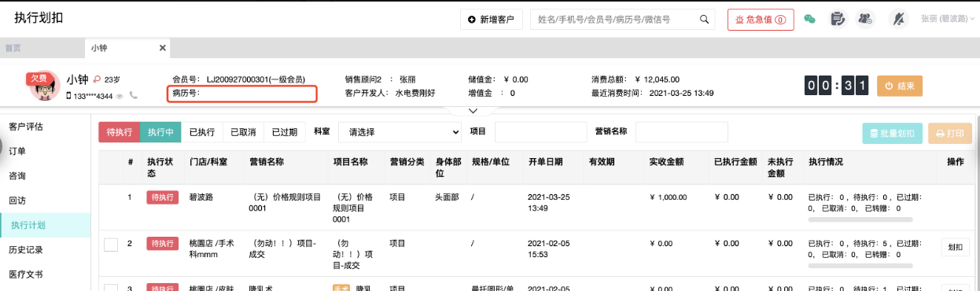The height and width of the screenshot is (291, 980).
Task: Switch to the 首页 tab
Action: pos(13,48)
